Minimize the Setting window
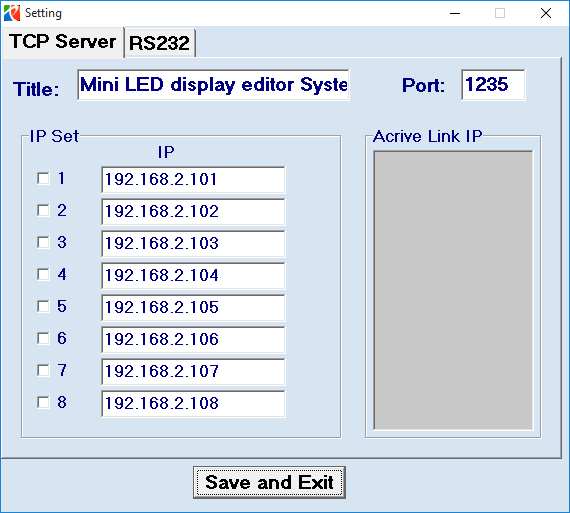The width and height of the screenshot is (570, 513). (455, 13)
